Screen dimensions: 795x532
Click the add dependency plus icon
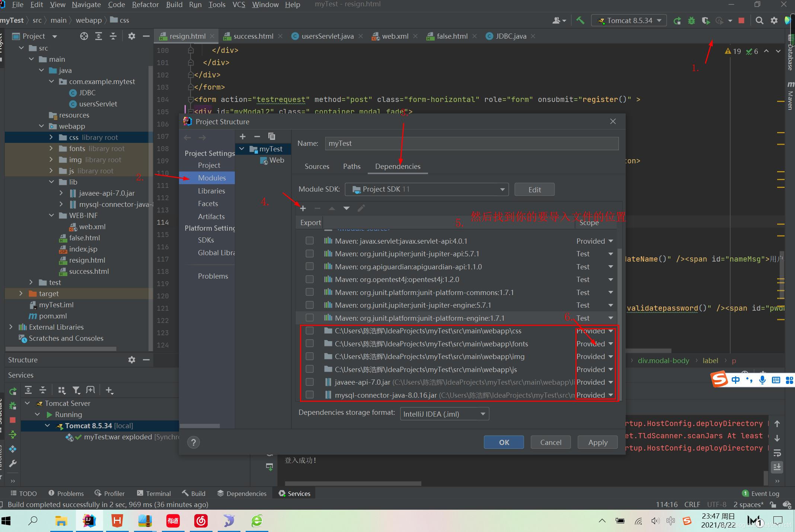coord(303,208)
